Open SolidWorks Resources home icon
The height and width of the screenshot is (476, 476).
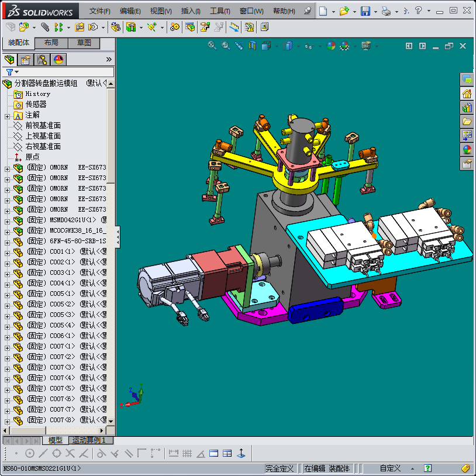467,94
